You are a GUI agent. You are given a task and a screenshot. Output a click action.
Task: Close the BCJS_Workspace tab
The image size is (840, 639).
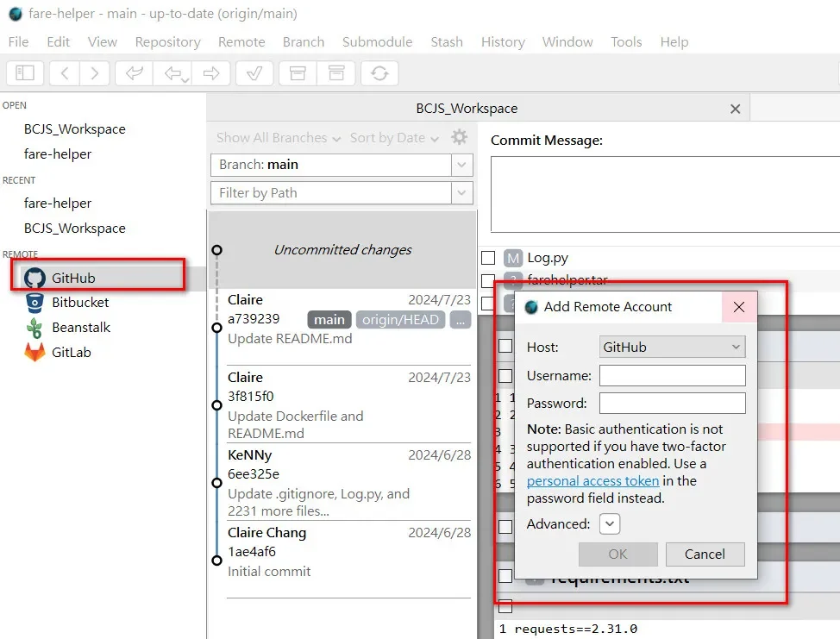[735, 109]
